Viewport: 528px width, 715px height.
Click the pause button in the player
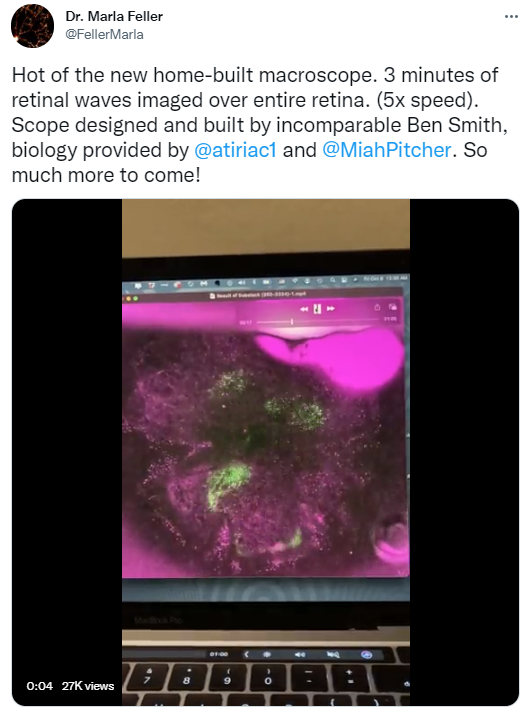click(317, 309)
